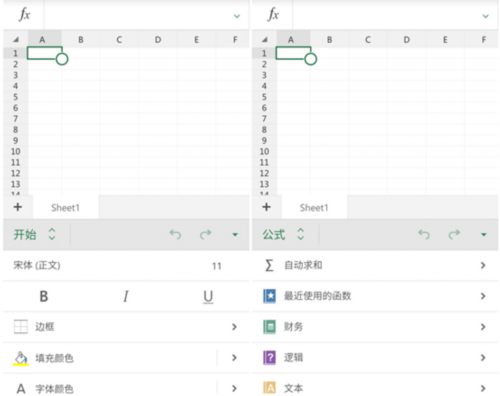Screen dimensions: 500x396
Task: Add a new sheet in right screen
Action: [266, 207]
